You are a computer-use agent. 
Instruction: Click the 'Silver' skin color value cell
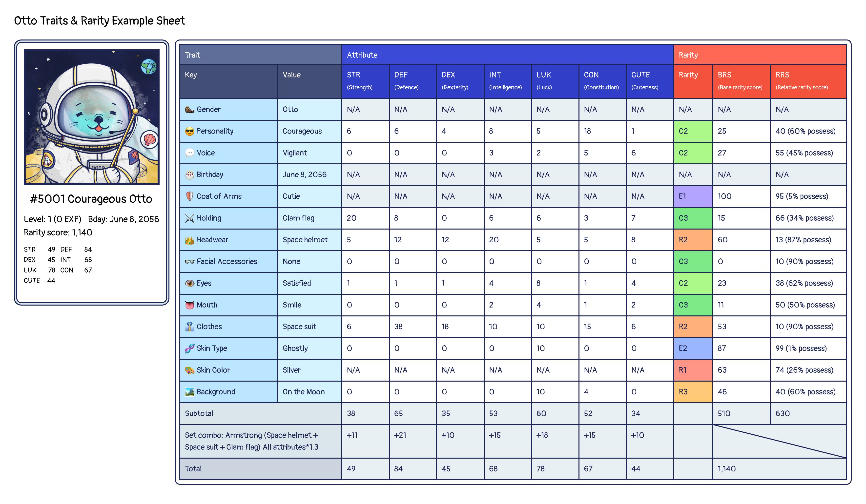pos(310,370)
